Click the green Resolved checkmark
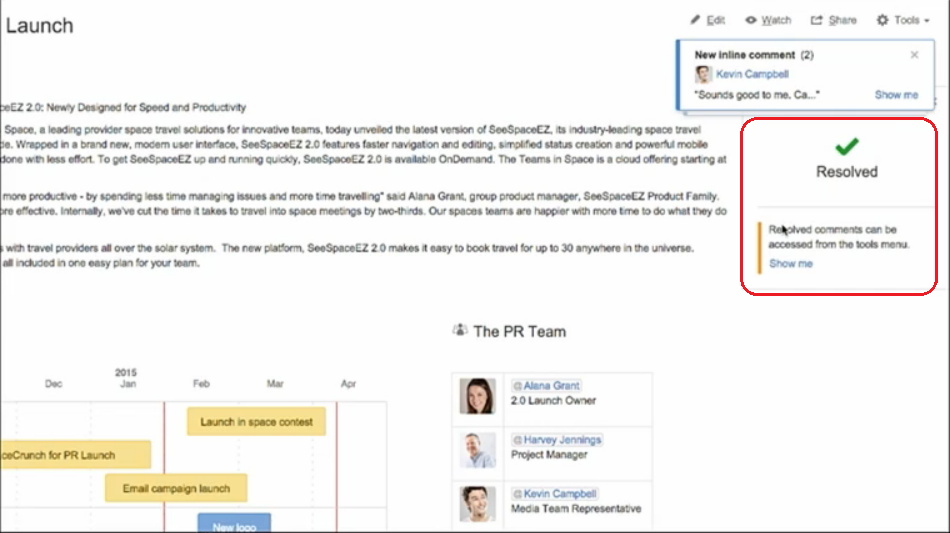The image size is (950, 533). (x=846, y=146)
